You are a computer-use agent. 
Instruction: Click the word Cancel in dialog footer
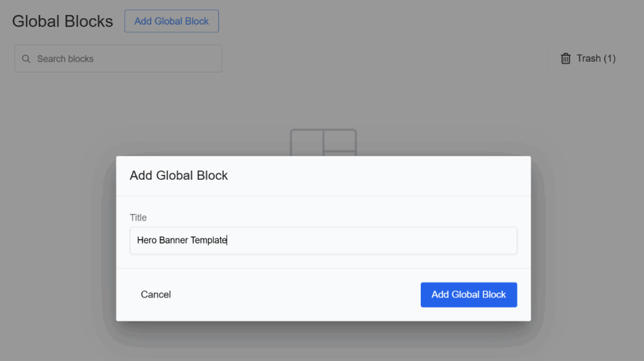click(156, 294)
